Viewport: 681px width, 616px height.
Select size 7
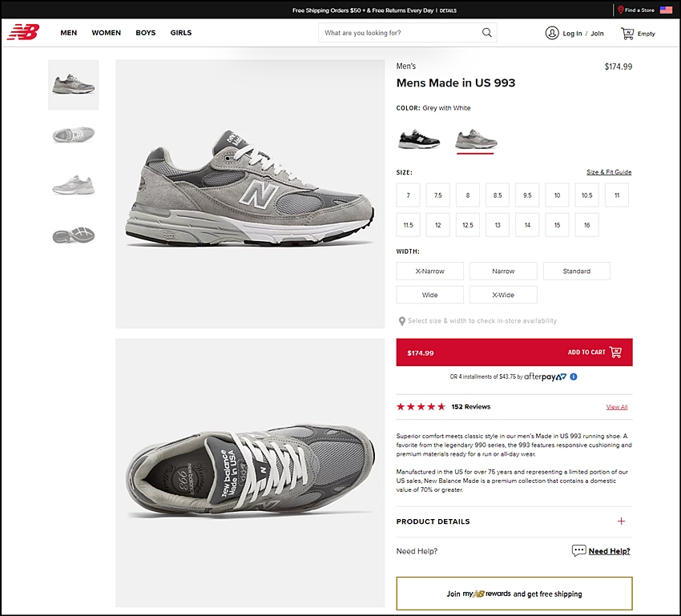409,195
